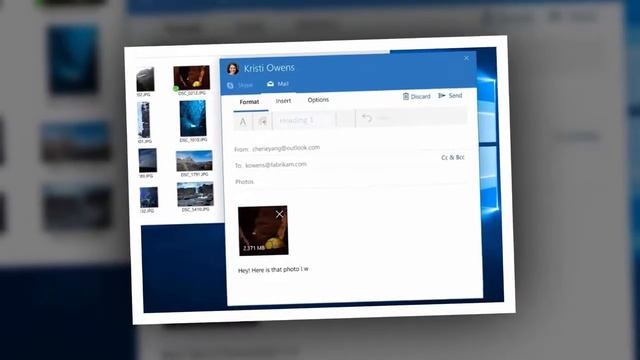640x360 pixels.
Task: Click the green check badge on DSC_0212.JPG
Action: click(x=176, y=88)
